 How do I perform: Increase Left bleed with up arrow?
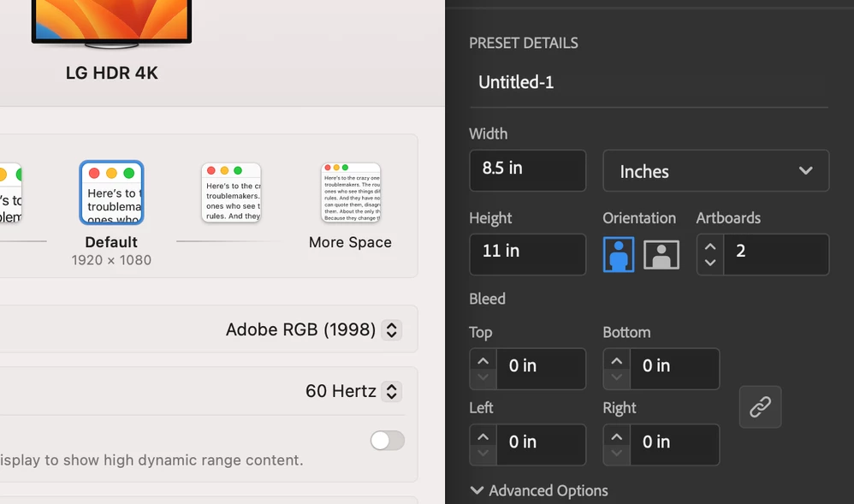pyautogui.click(x=483, y=436)
